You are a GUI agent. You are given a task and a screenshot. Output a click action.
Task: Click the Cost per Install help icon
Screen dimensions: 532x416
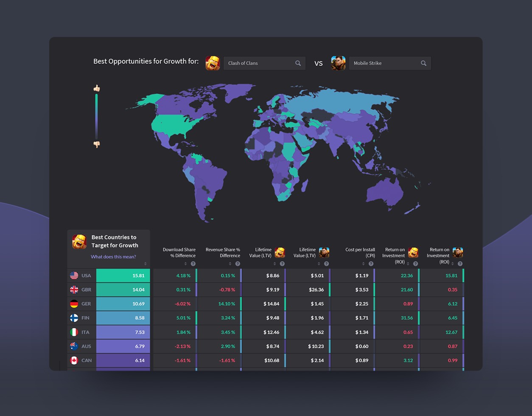click(x=371, y=264)
